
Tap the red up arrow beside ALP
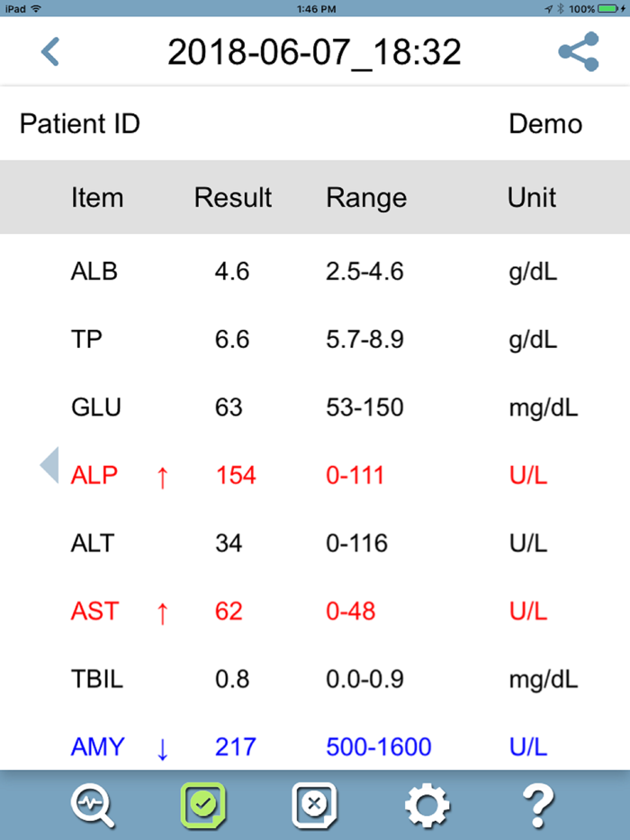pyautogui.click(x=162, y=477)
